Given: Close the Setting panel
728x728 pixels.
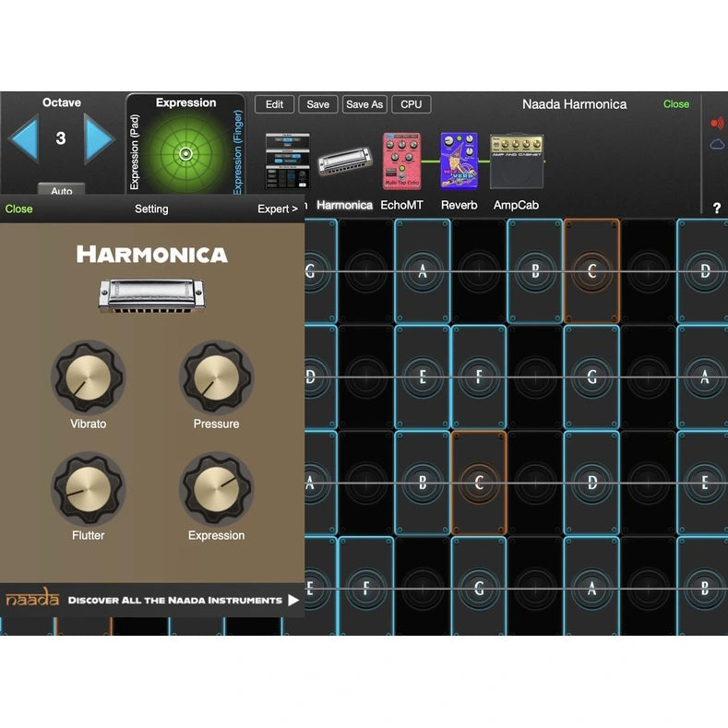Looking at the screenshot, I should tap(18, 209).
